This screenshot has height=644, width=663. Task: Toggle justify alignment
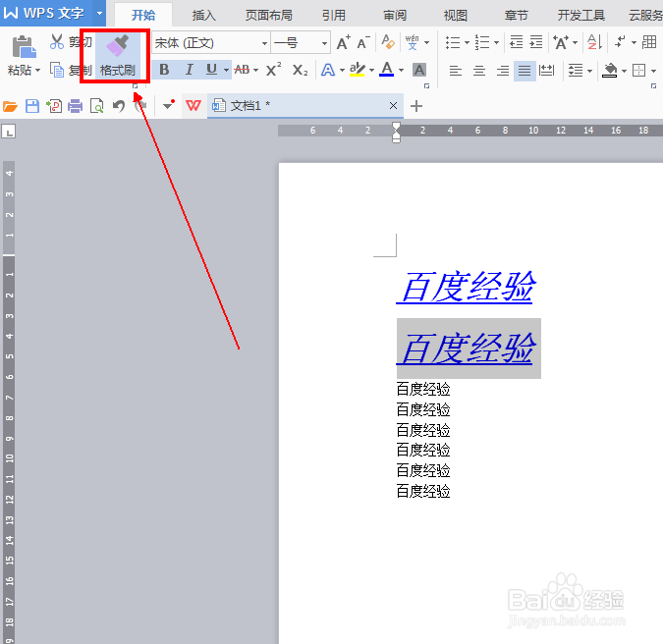coord(525,70)
